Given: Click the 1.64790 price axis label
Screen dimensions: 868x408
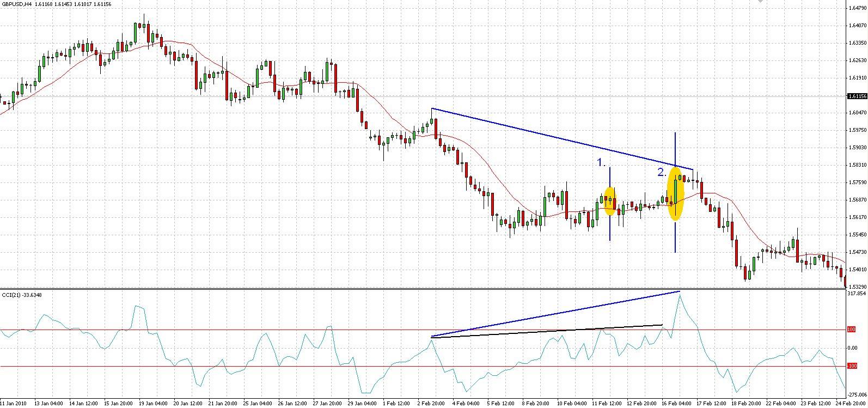Looking at the screenshot, I should pos(857,8).
